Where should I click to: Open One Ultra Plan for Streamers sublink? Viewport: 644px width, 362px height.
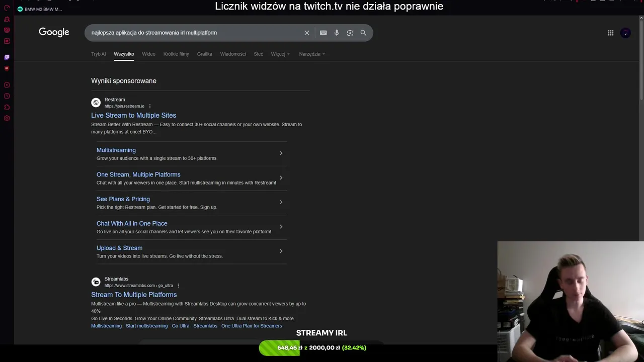(x=252, y=326)
